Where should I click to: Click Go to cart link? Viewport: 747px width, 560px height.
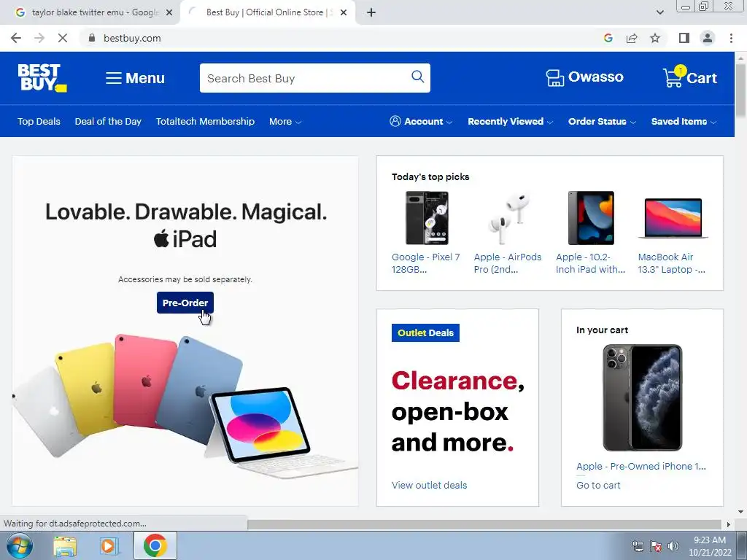point(598,485)
